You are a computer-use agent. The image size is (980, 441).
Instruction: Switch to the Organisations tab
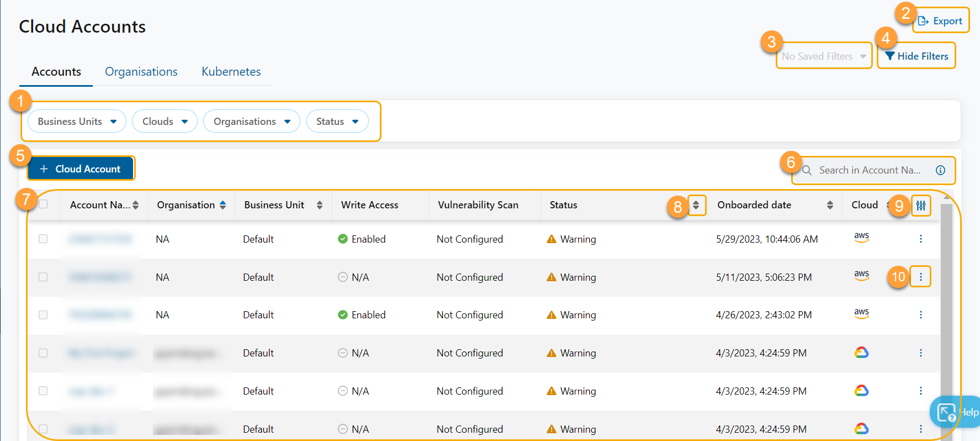(141, 72)
